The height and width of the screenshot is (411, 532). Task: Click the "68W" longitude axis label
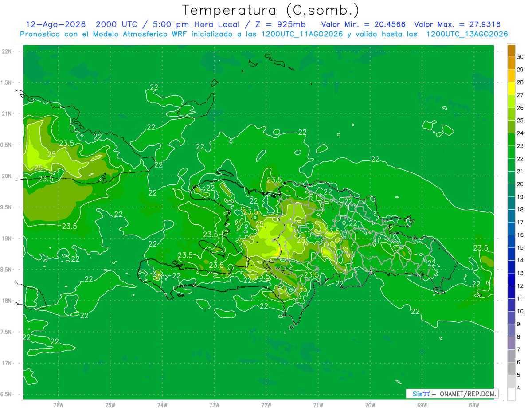click(474, 405)
